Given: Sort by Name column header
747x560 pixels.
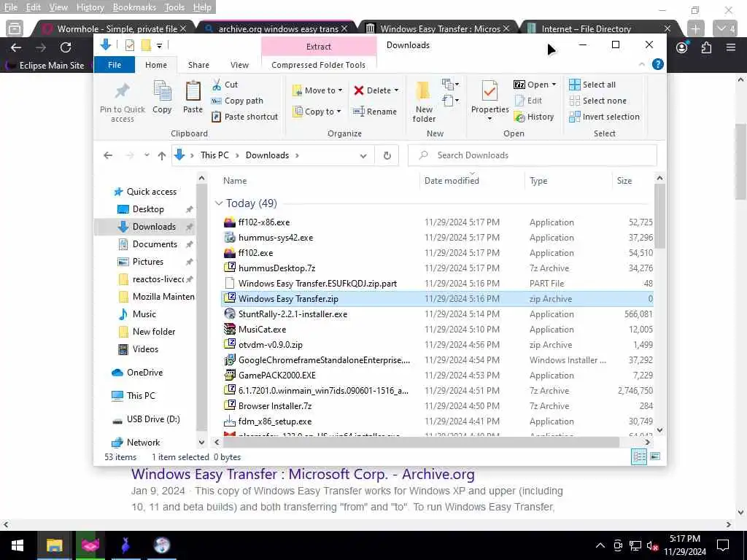Looking at the screenshot, I should coord(235,181).
